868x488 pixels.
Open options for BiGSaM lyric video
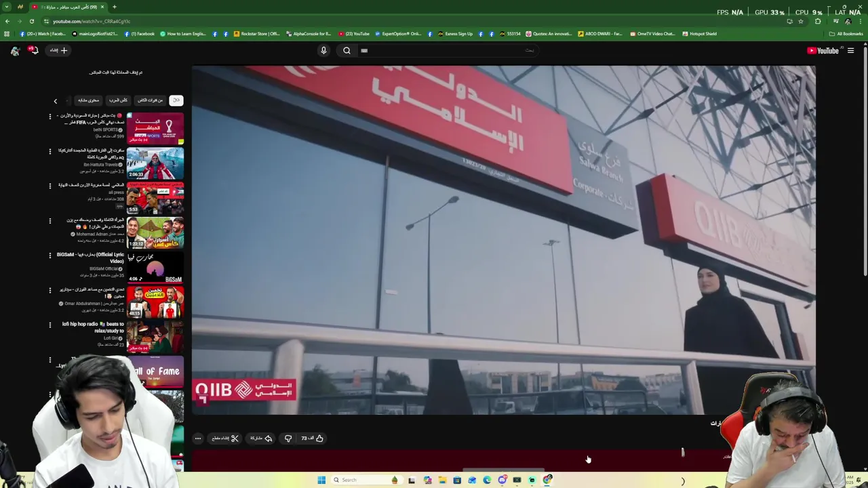(x=50, y=256)
